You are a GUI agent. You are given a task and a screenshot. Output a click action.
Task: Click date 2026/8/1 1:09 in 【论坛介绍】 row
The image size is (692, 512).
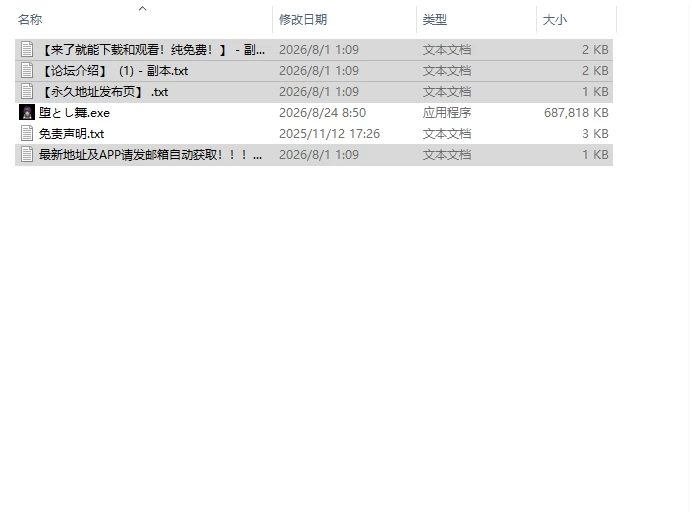tap(319, 71)
